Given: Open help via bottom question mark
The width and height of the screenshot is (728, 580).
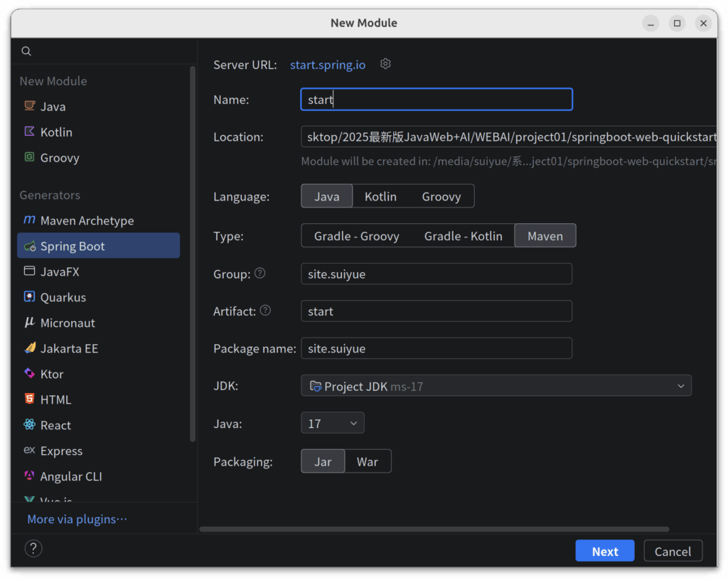Looking at the screenshot, I should pos(33,548).
